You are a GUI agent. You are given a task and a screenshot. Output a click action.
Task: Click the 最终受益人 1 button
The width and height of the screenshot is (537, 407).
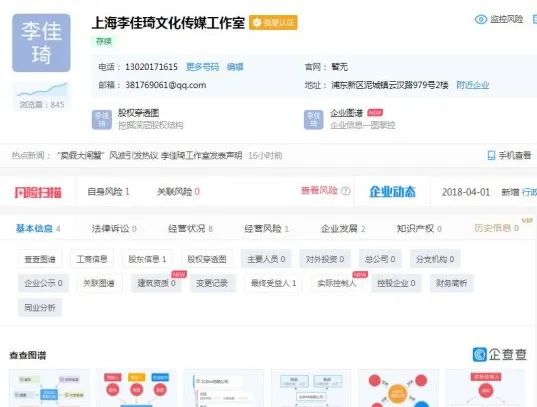(274, 283)
